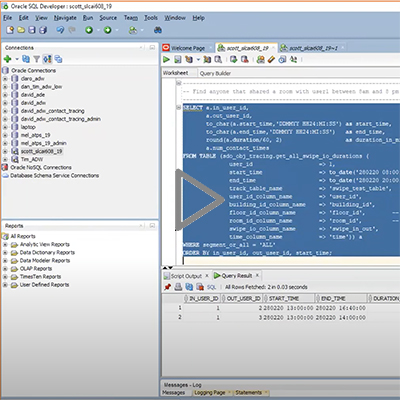400x400 pixels.
Task: Switch to the scott_slcai608_19~1 tab
Action: coord(313,48)
